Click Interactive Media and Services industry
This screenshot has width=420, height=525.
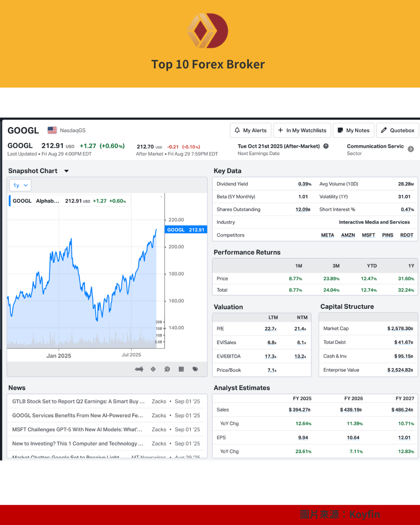(x=374, y=222)
